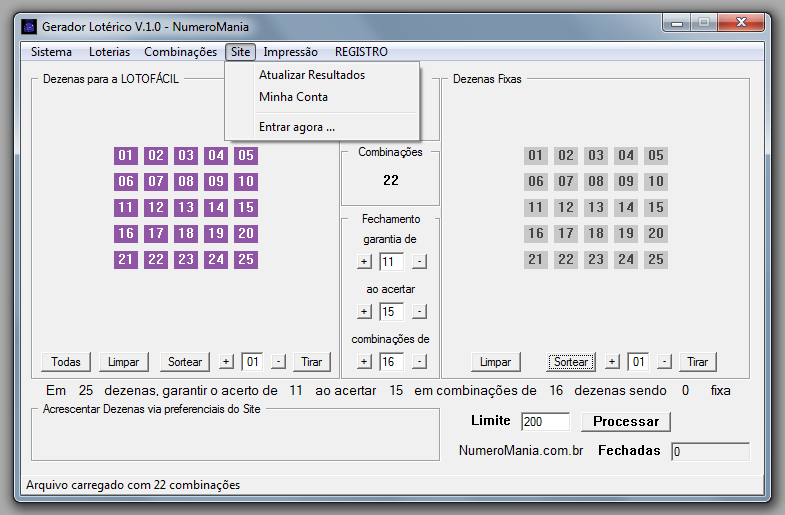The height and width of the screenshot is (515, 785).
Task: Open the Impressão menu
Action: pyautogui.click(x=290, y=52)
